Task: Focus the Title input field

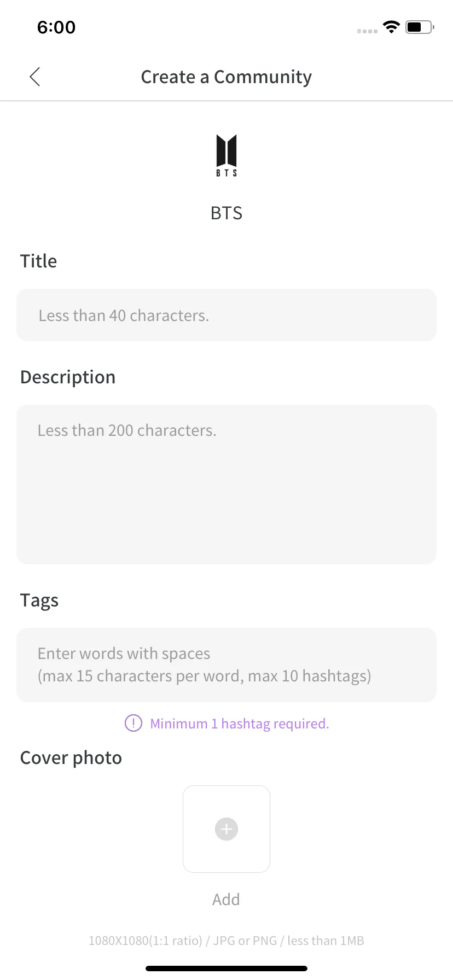Action: [226, 315]
